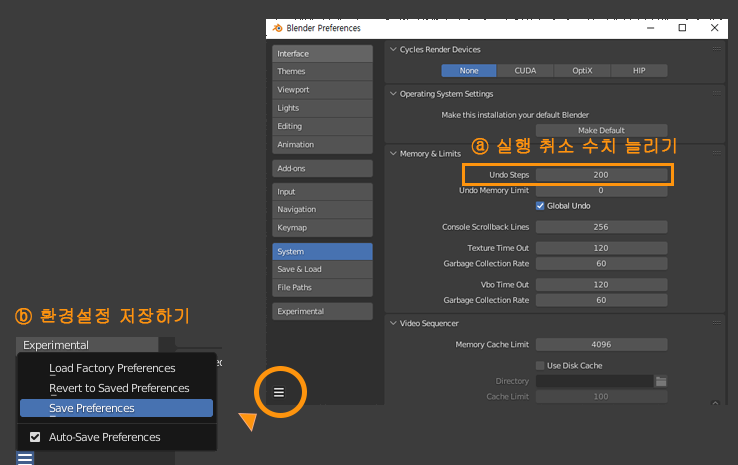
Task: Open the Interface preferences tab
Action: (322, 54)
